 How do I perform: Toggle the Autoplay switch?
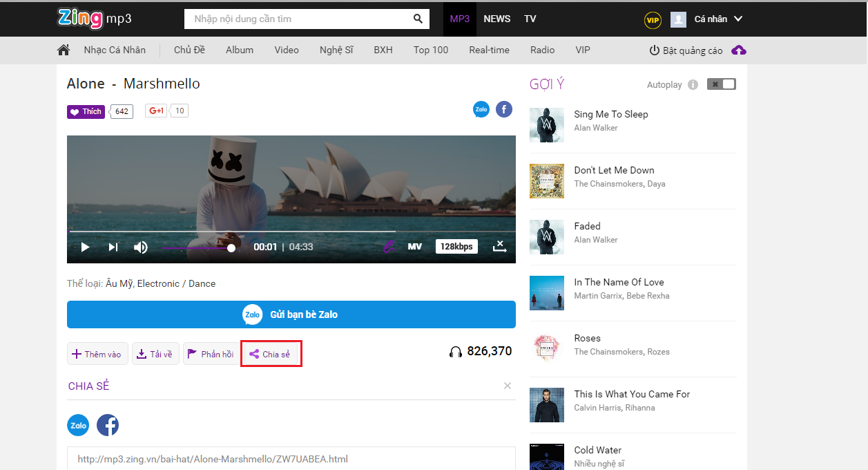click(722, 84)
